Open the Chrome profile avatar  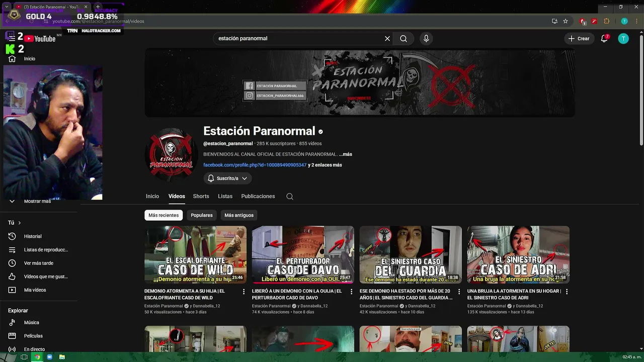[624, 21]
